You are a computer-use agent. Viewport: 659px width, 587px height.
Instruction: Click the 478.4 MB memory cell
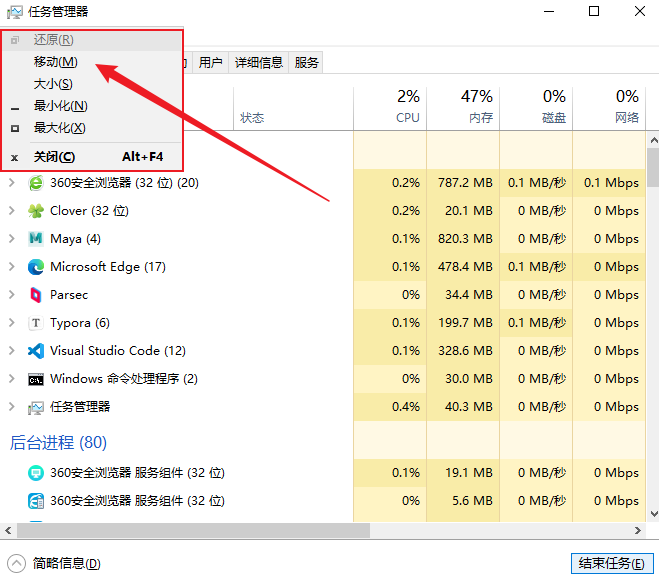pyautogui.click(x=465, y=267)
